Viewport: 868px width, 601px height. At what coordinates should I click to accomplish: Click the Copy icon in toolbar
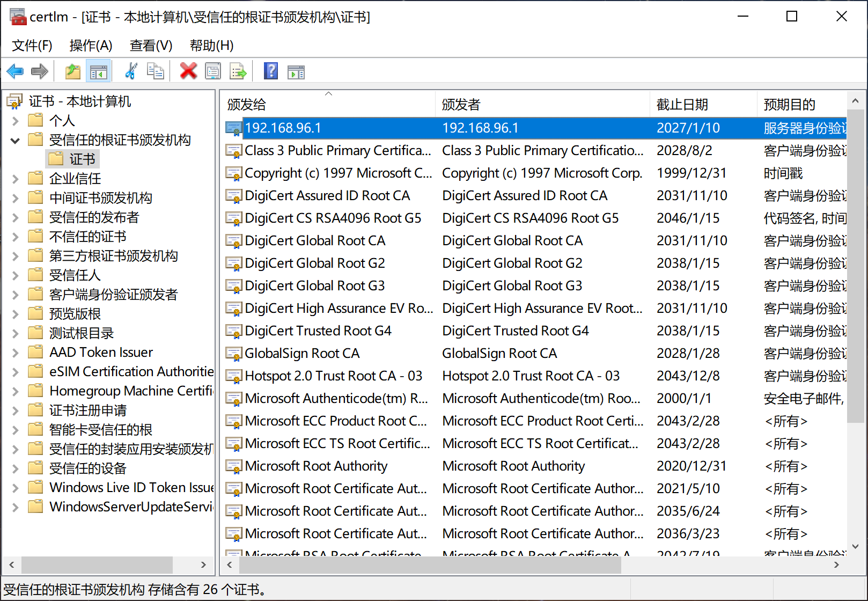click(156, 71)
